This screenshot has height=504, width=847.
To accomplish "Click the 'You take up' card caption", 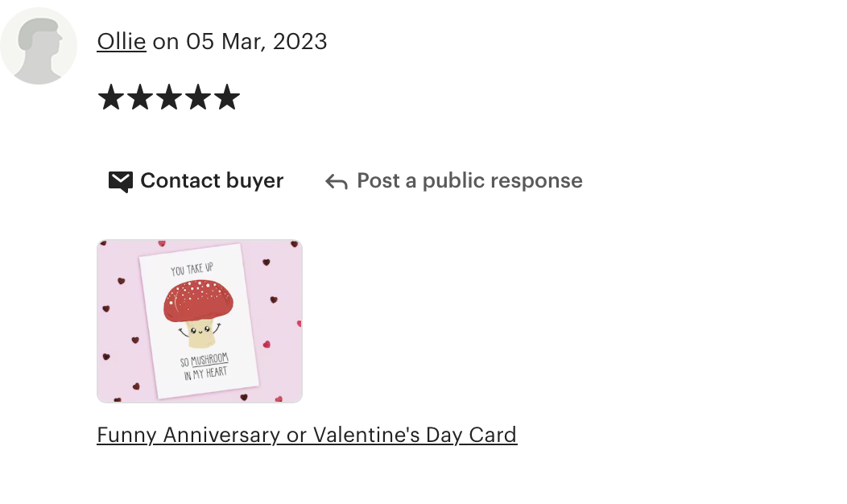I will coord(192,269).
